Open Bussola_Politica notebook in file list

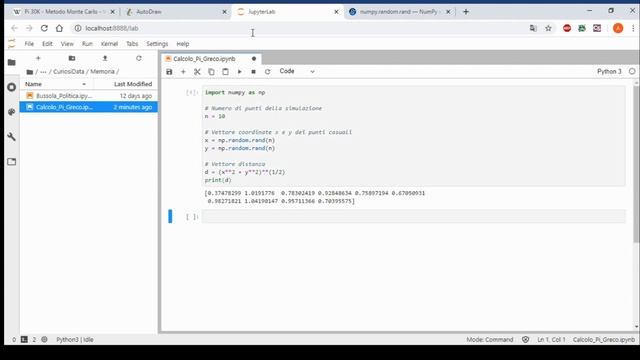89,96
